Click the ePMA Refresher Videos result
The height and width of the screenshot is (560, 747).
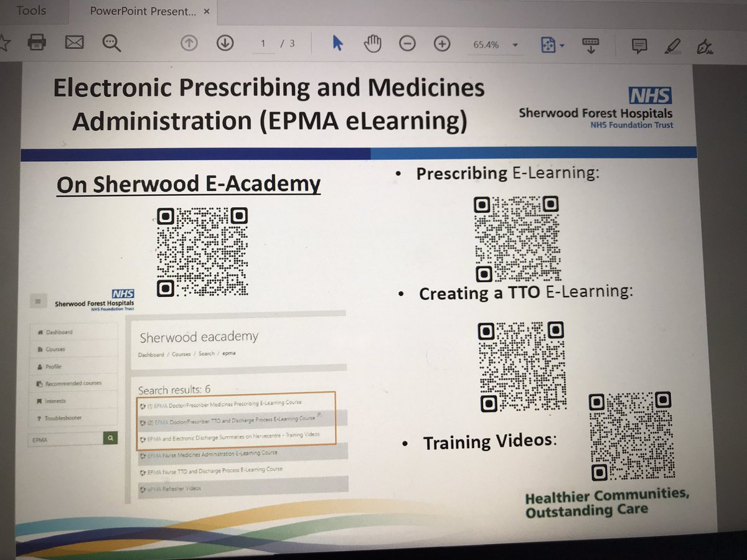click(x=170, y=489)
